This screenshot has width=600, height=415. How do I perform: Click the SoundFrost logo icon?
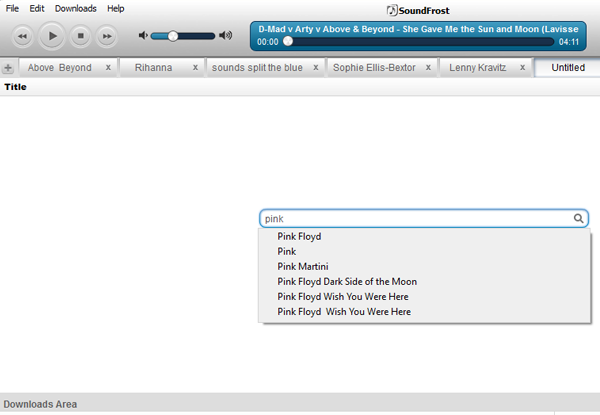pyautogui.click(x=392, y=10)
